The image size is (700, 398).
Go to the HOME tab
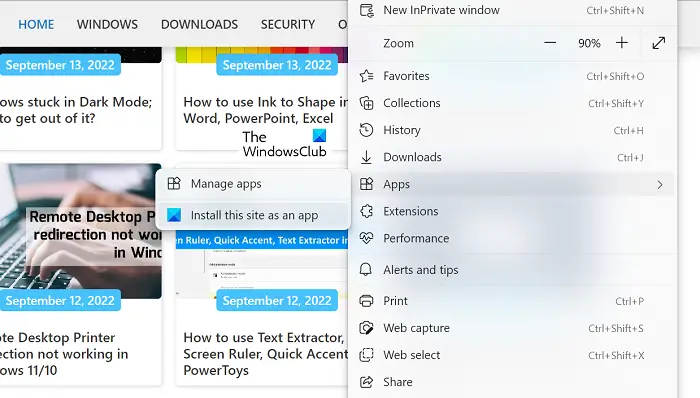pyautogui.click(x=36, y=24)
